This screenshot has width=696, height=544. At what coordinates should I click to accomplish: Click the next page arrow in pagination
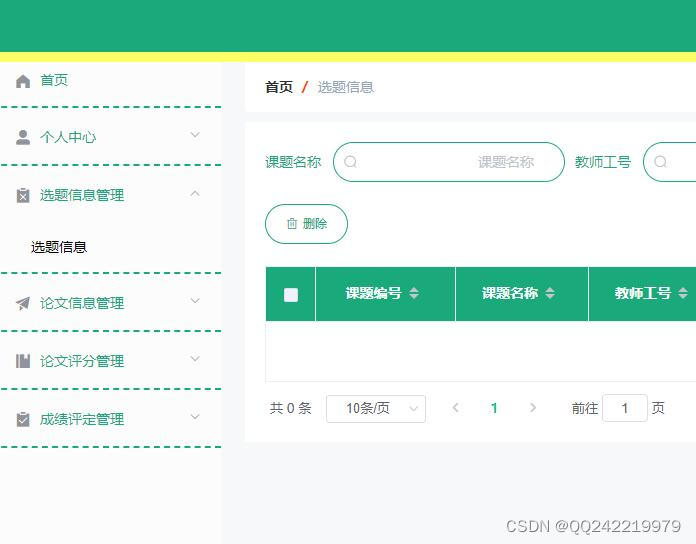point(533,408)
